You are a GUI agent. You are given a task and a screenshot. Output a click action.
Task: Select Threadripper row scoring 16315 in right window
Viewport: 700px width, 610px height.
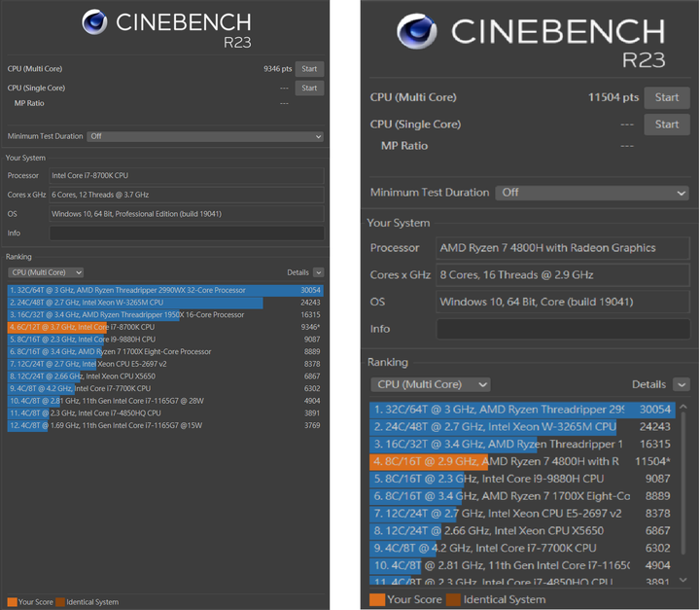522,445
